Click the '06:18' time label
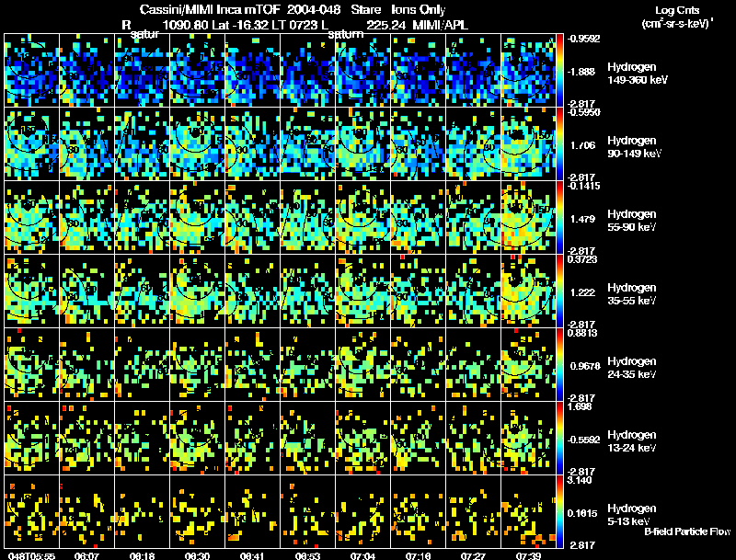Image resolution: width=736 pixels, height=560 pixels. (143, 556)
